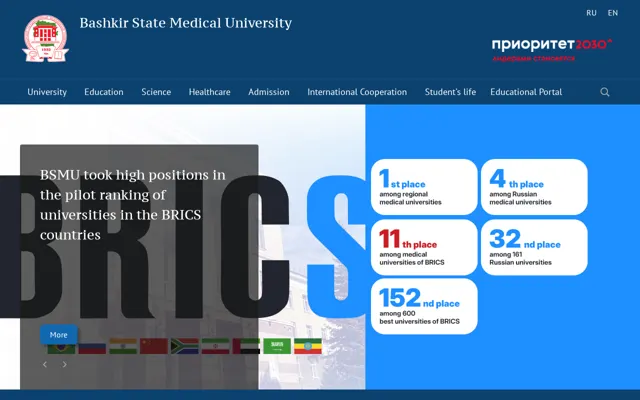Click the India flag in the flag row

click(x=123, y=346)
